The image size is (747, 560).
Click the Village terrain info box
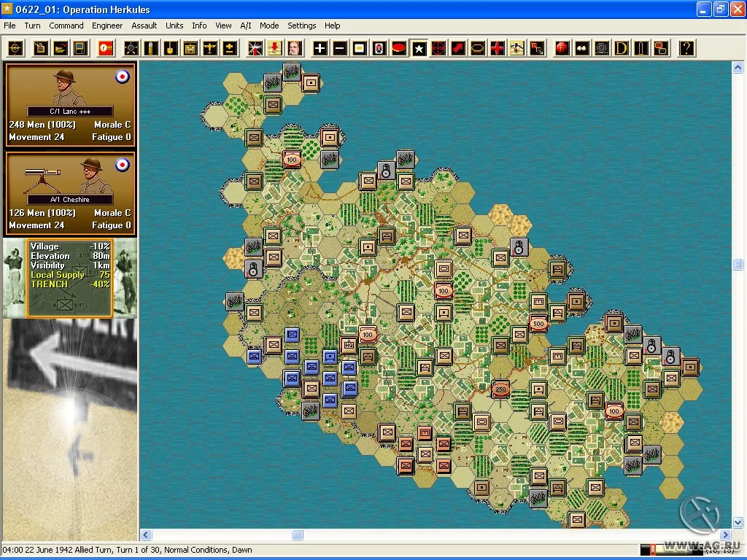click(69, 278)
